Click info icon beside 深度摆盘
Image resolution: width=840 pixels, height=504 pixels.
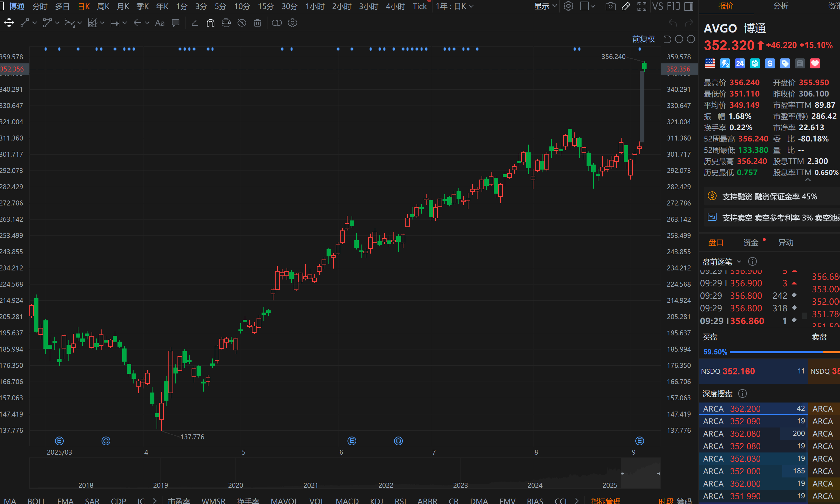tap(742, 394)
